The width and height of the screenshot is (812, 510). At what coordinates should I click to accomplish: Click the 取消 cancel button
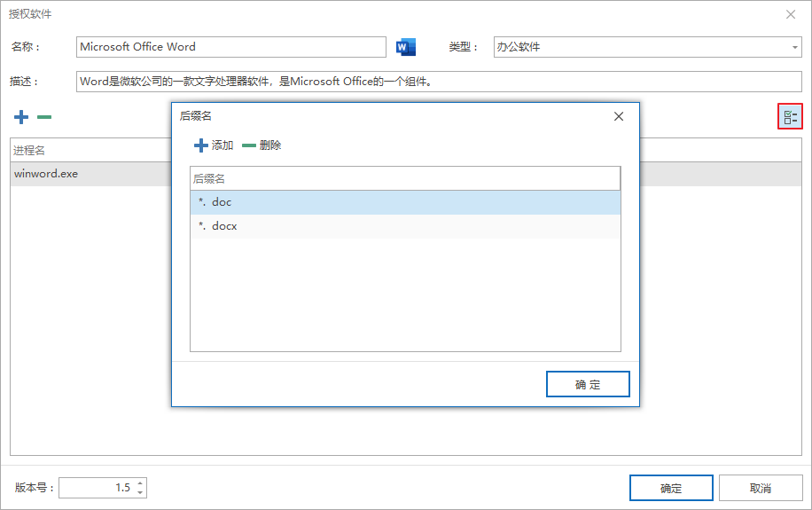pyautogui.click(x=761, y=488)
